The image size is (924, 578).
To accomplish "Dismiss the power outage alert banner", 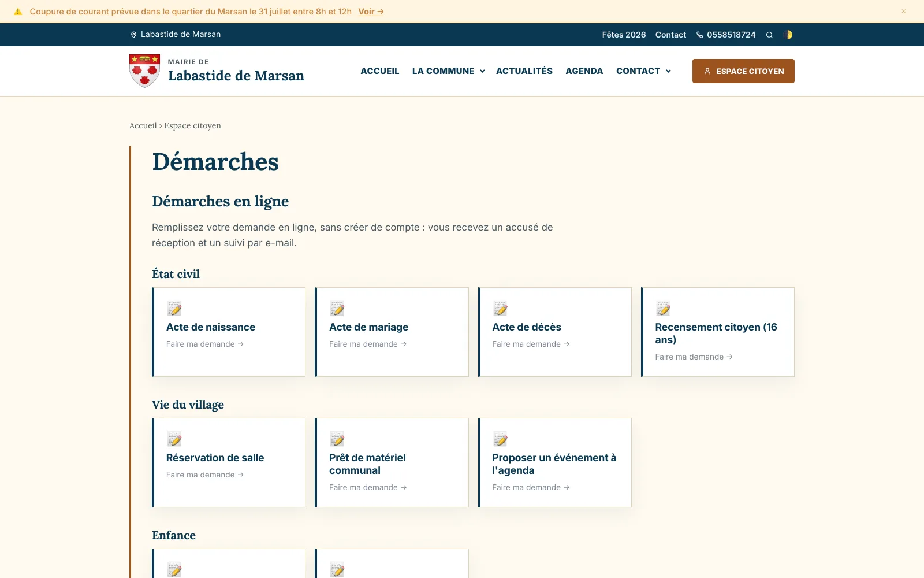I will click(903, 11).
